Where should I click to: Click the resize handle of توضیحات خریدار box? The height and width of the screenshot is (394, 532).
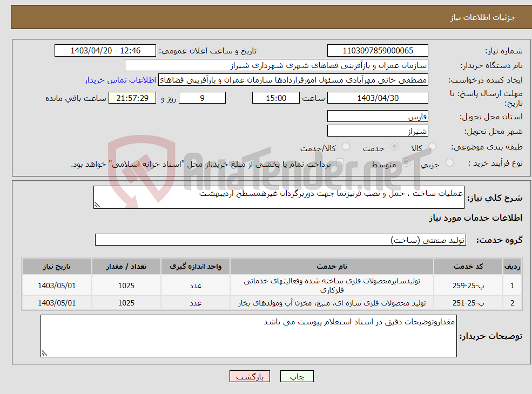click(x=44, y=354)
